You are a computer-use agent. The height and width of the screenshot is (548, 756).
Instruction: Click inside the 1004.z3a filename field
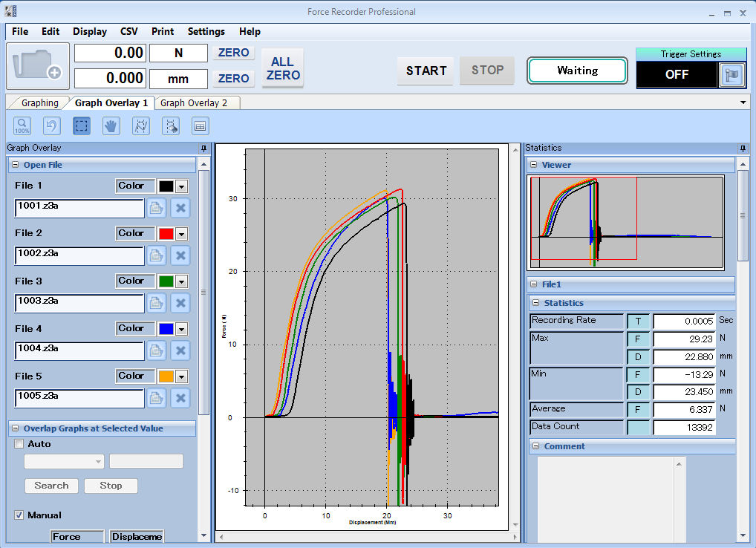[x=79, y=350]
